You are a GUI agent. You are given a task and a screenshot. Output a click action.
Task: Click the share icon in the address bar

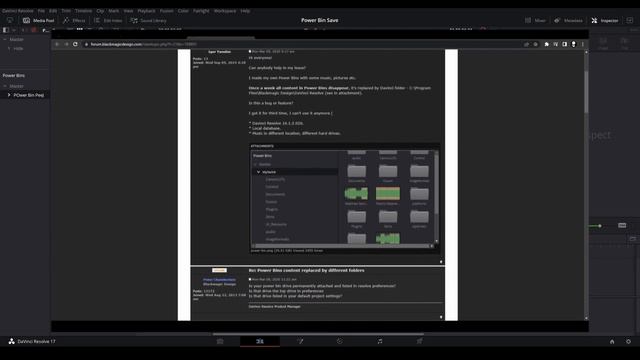coord(527,44)
